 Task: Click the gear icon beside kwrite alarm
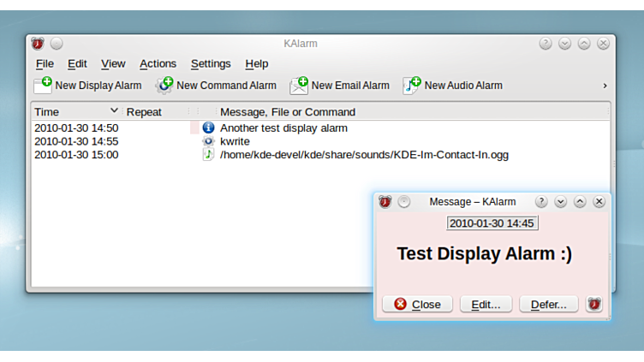point(208,141)
